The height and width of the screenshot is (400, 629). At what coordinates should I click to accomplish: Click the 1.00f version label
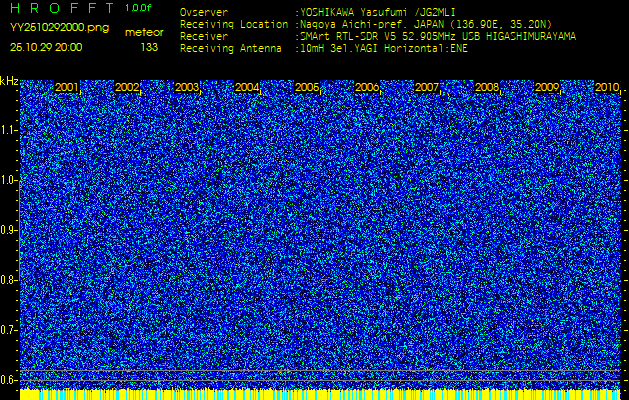pos(138,8)
